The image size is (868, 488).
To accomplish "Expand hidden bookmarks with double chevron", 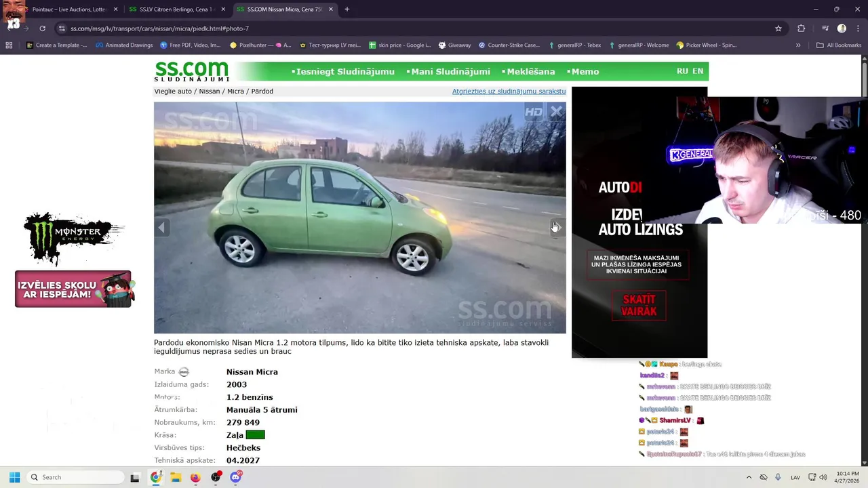I will tap(798, 45).
